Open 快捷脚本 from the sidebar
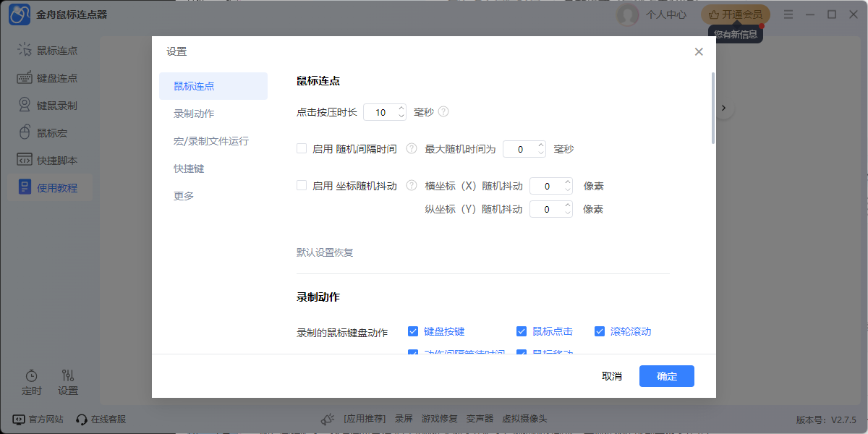The width and height of the screenshot is (868, 434). coord(48,160)
